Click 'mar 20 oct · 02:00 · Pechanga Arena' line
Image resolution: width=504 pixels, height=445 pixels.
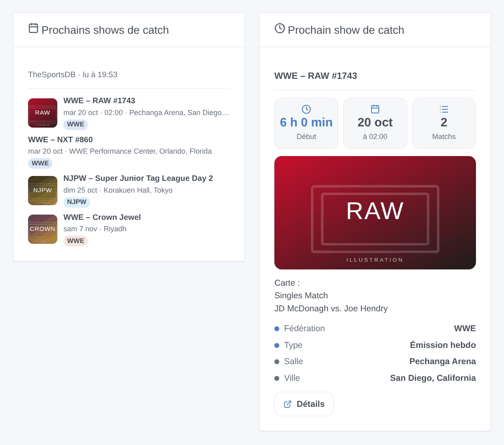146,113
